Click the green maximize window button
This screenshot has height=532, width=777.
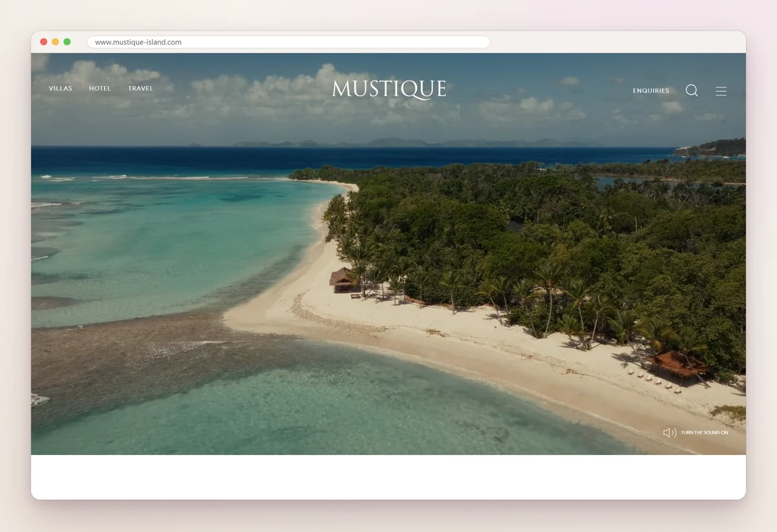pos(67,41)
